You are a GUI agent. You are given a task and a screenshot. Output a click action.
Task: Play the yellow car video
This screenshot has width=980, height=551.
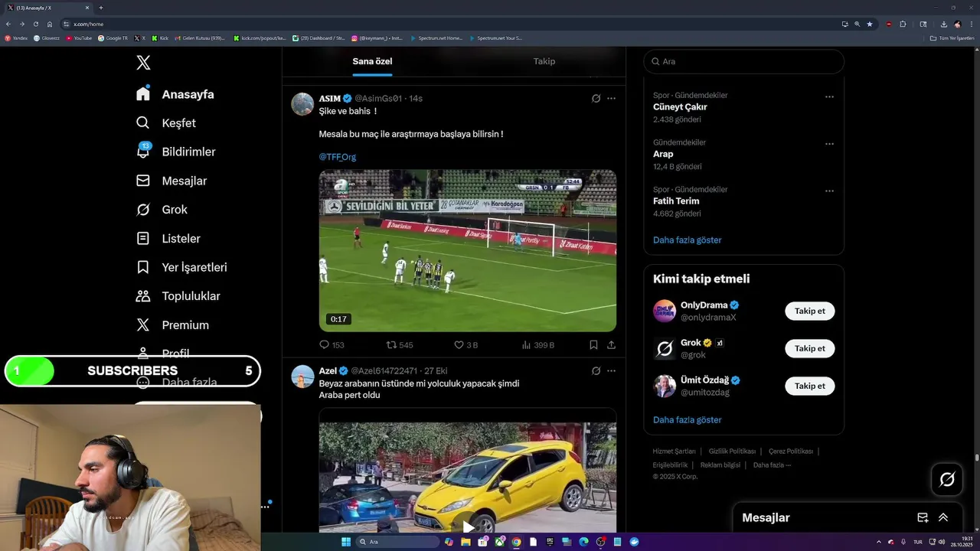(x=468, y=527)
